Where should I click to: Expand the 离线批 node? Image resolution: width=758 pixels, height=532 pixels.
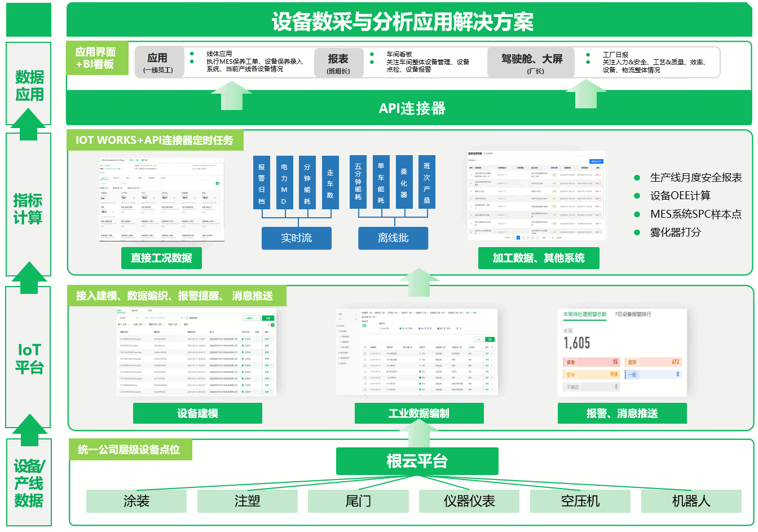tap(393, 238)
